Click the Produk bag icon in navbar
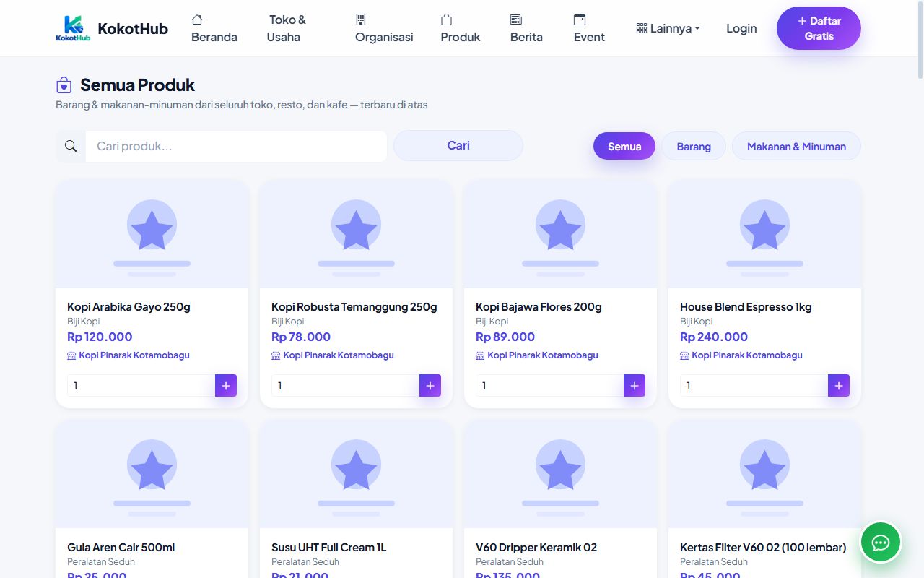This screenshot has width=924, height=578. (x=447, y=20)
